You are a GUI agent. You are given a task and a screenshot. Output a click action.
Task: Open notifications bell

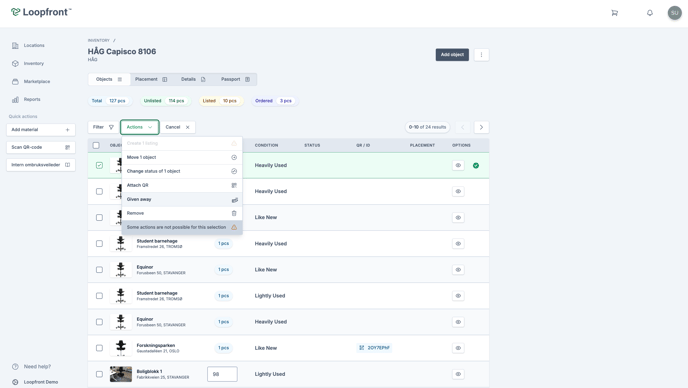point(650,13)
